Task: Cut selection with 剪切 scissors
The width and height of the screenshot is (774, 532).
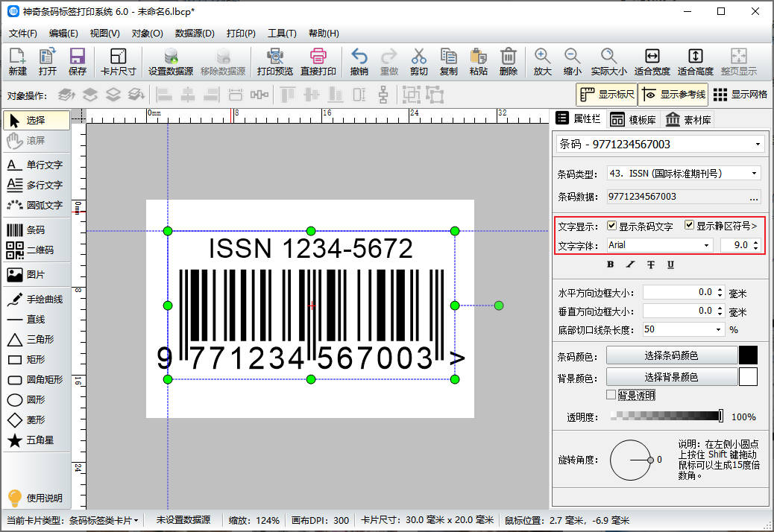Action: click(x=418, y=62)
